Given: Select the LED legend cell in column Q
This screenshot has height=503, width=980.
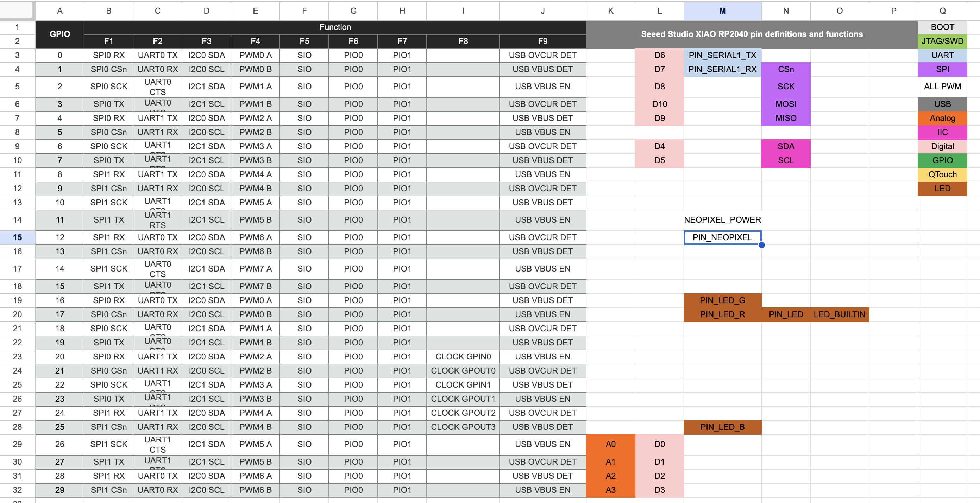Looking at the screenshot, I should [x=942, y=189].
